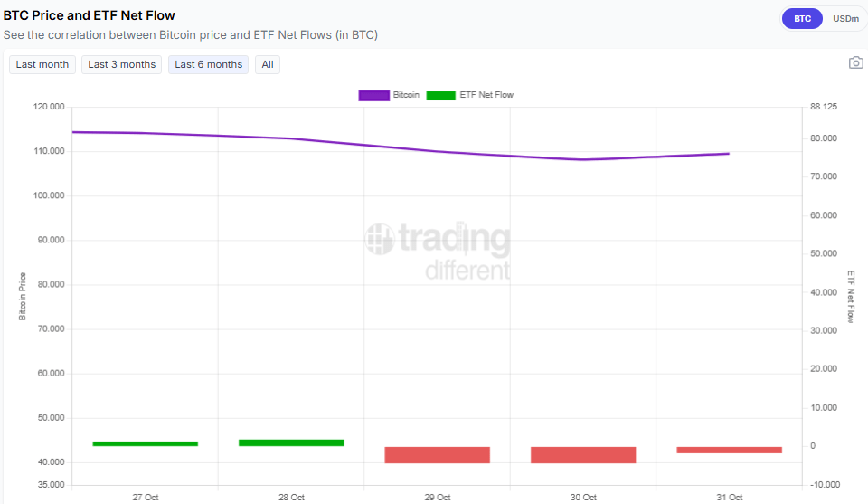The image size is (868, 504).
Task: Click the 27 Oct x-axis date label
Action: click(145, 497)
